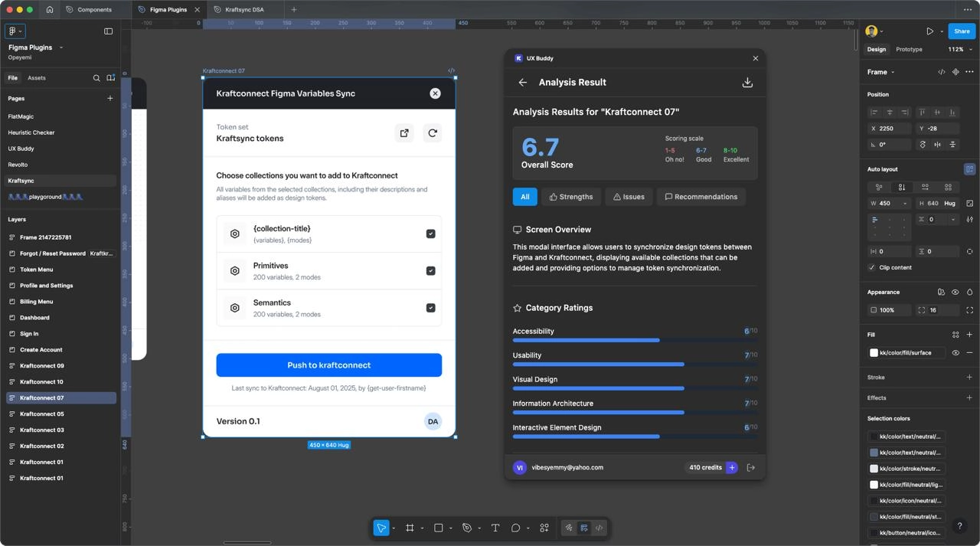Open the gap spacing dropdown in Auto layout
Image resolution: width=980 pixels, height=546 pixels.
953,219
